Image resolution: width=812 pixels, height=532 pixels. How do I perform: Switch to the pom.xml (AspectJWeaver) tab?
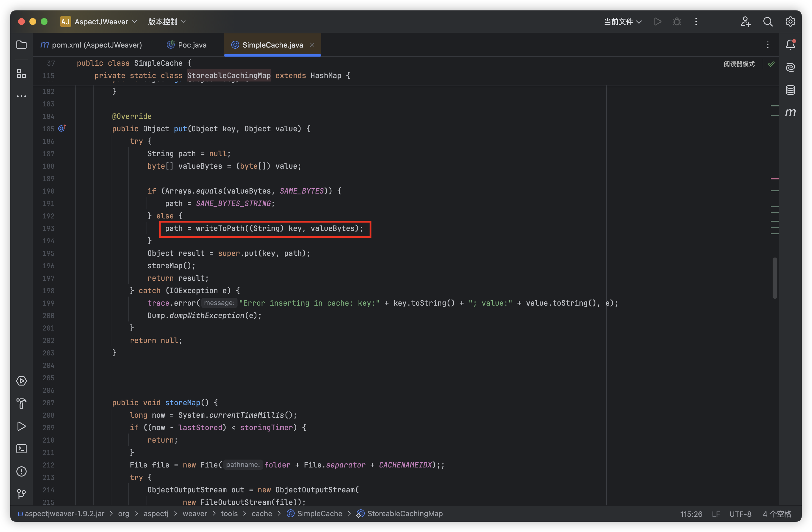pyautogui.click(x=91, y=45)
